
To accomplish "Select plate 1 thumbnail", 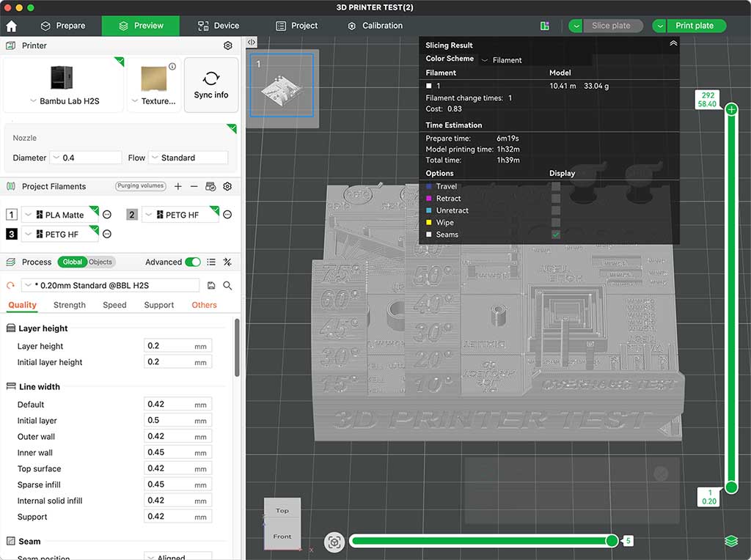I will pos(282,85).
